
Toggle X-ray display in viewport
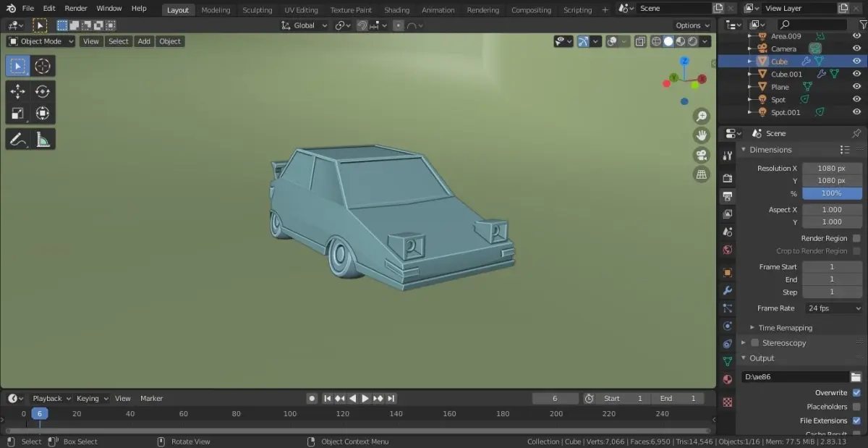(x=641, y=42)
